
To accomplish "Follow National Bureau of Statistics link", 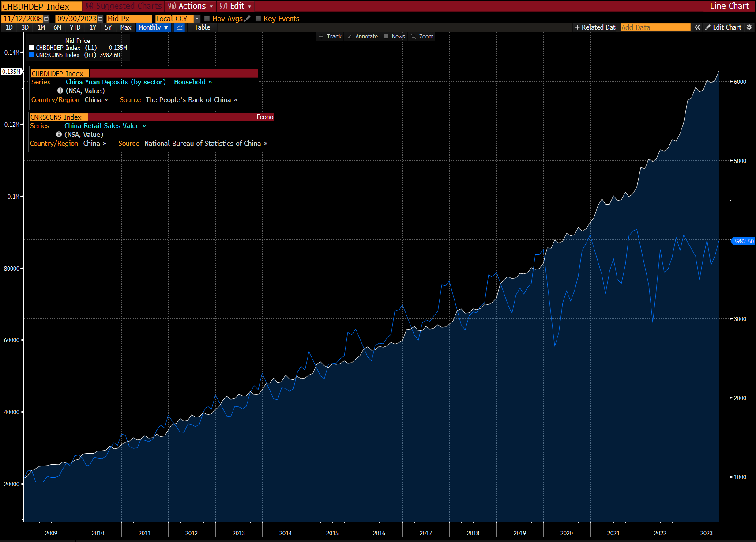I will (206, 144).
